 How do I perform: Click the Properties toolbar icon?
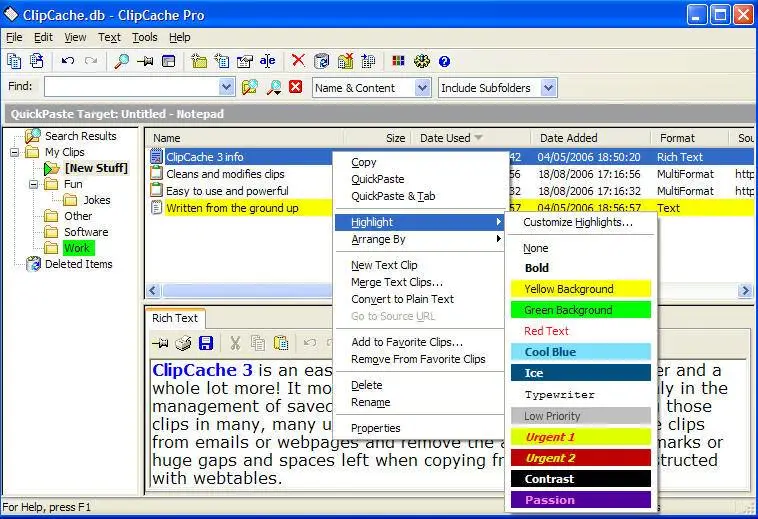(x=245, y=61)
